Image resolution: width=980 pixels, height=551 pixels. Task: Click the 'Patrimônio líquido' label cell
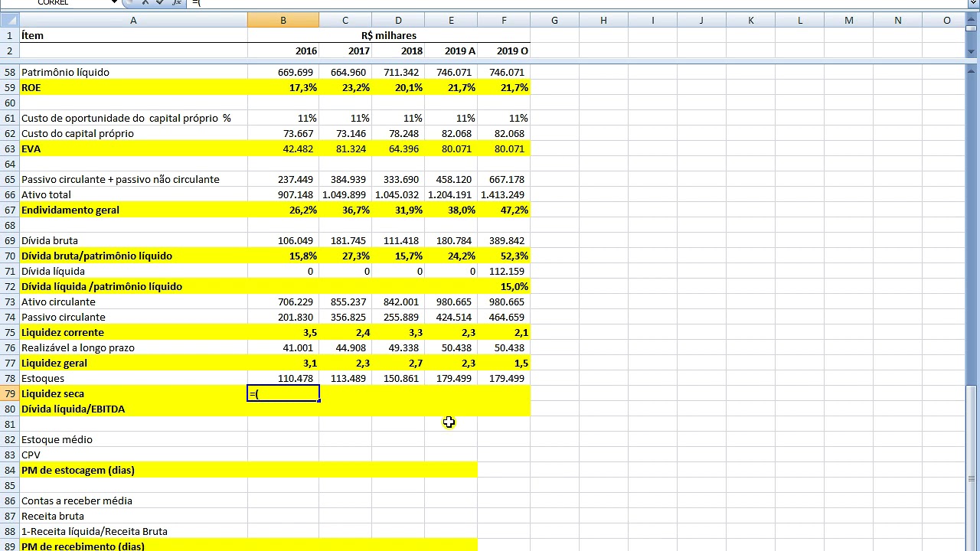[x=133, y=72]
